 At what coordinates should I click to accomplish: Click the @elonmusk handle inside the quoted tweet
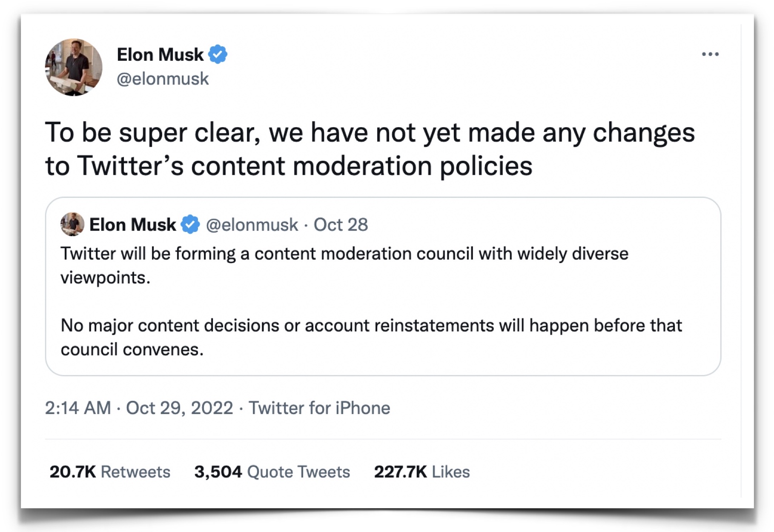(252, 225)
